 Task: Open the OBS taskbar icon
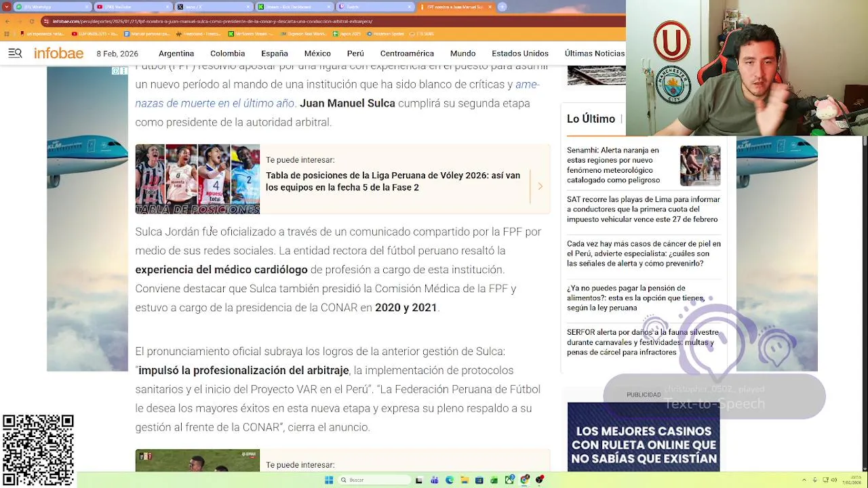[539, 480]
